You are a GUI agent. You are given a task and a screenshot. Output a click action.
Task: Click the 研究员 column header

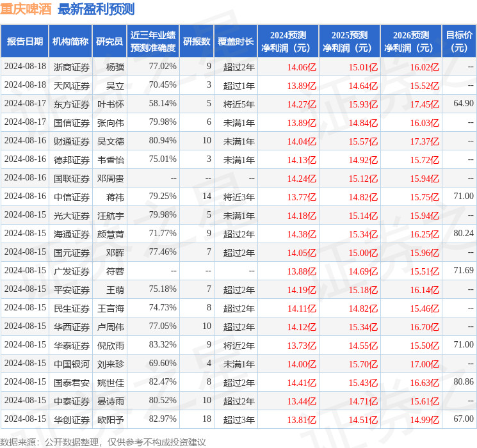109,42
